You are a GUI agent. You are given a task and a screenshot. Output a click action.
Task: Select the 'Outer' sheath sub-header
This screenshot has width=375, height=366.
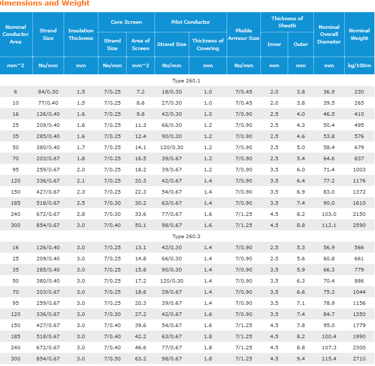point(301,44)
